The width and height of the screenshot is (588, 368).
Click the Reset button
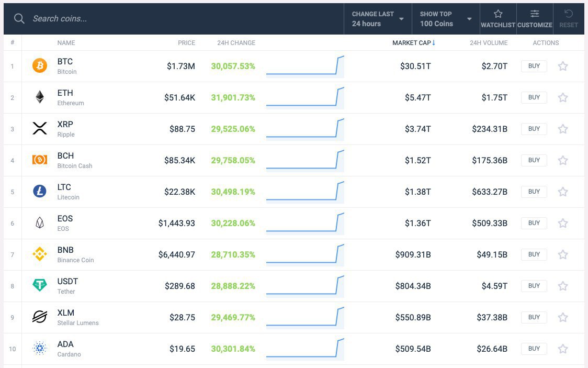(x=569, y=19)
